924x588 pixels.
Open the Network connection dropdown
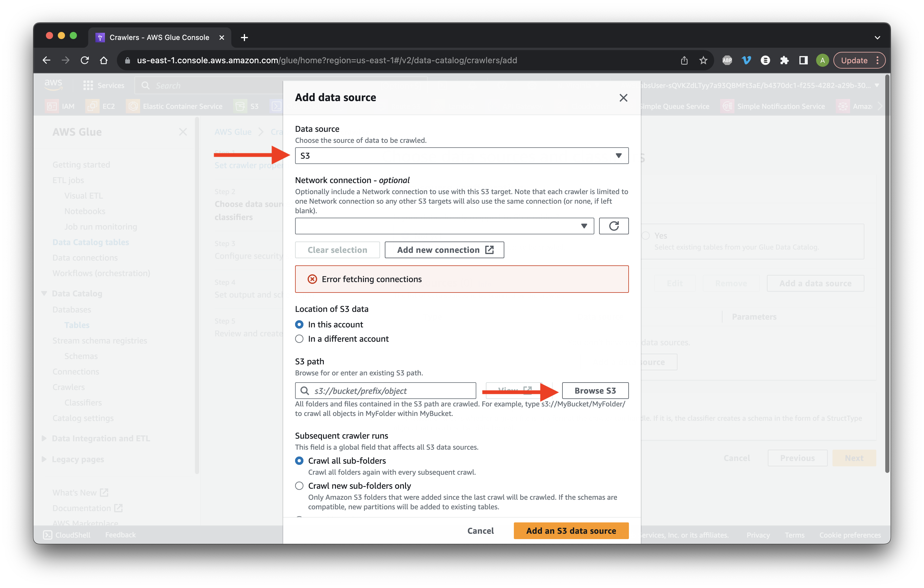[x=444, y=226]
